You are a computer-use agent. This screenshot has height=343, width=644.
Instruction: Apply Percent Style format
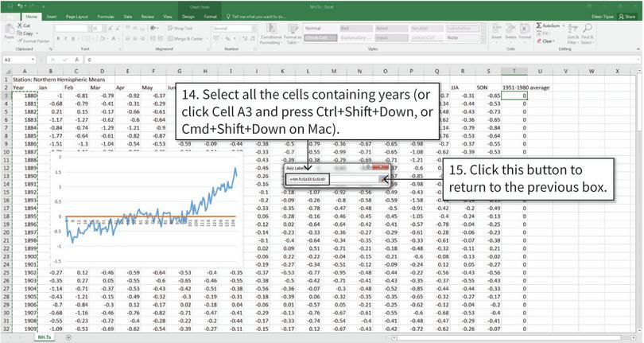[x=227, y=38]
